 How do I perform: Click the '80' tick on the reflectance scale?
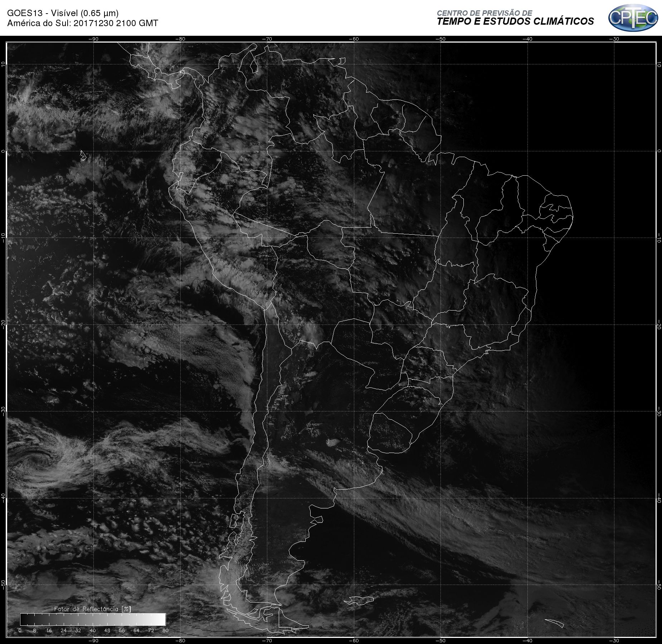pos(165,630)
